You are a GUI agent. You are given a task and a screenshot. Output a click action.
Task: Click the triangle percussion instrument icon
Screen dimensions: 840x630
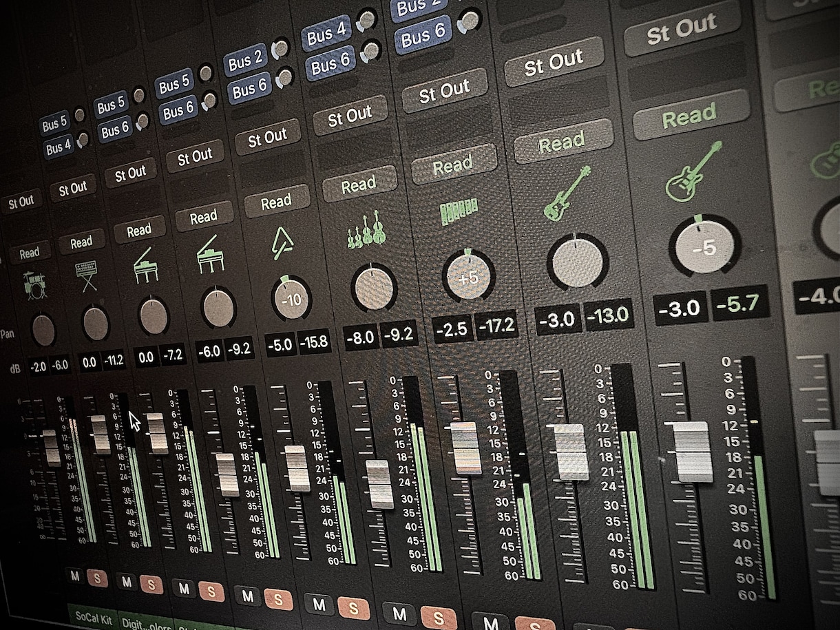coord(283,243)
